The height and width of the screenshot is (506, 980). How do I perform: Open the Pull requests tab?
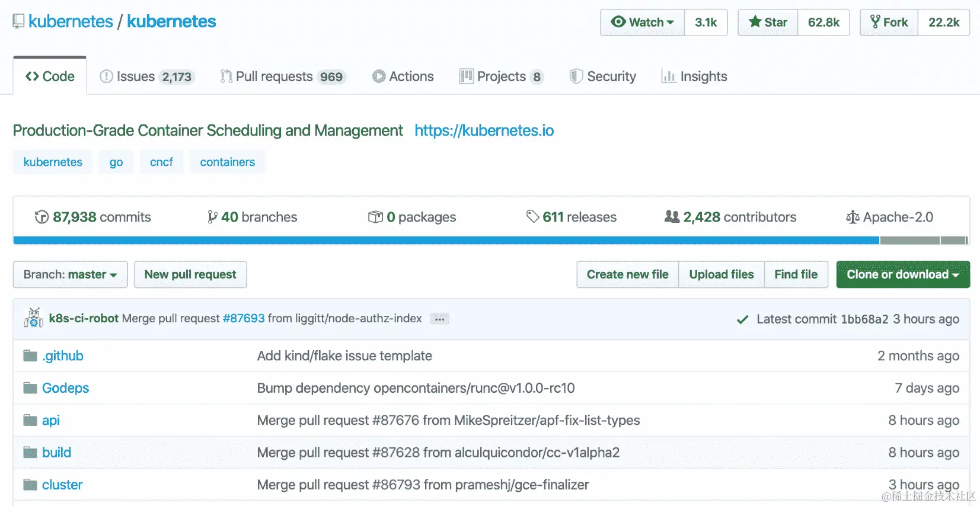(x=283, y=76)
